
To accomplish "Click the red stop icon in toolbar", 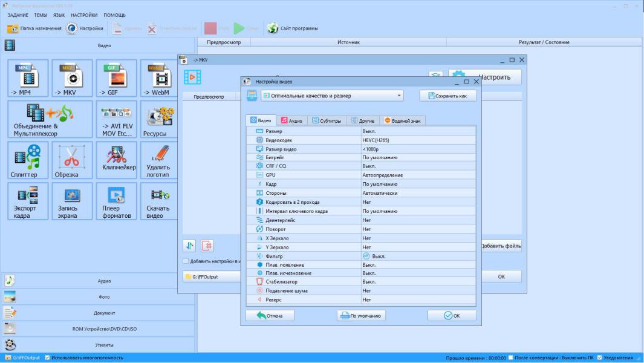I will click(x=210, y=28).
